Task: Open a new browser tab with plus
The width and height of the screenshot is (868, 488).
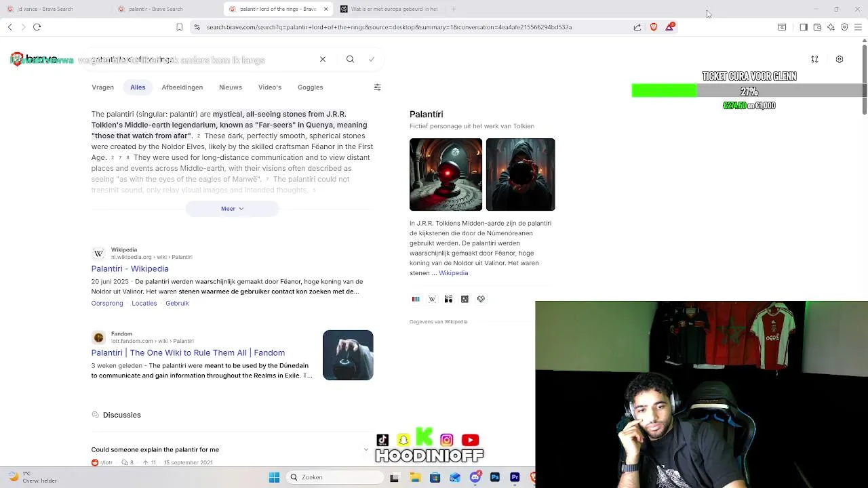Action: [454, 9]
